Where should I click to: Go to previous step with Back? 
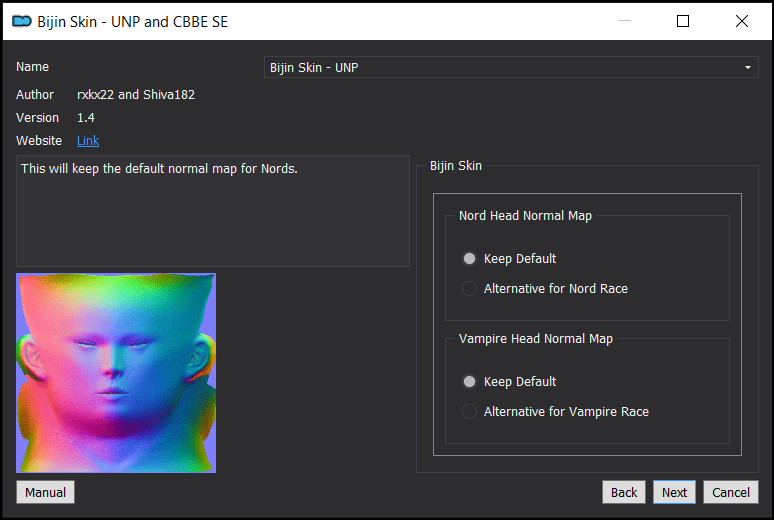tap(624, 492)
